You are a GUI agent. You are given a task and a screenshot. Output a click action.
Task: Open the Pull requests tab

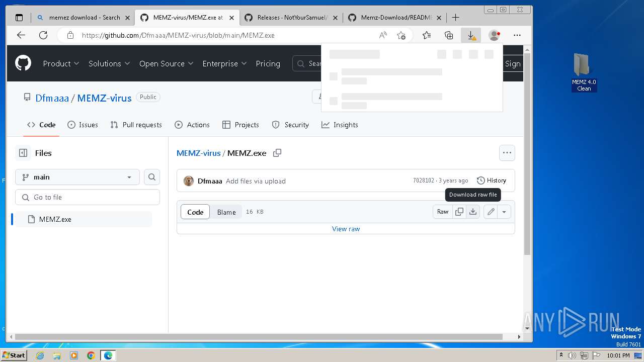[136, 125]
